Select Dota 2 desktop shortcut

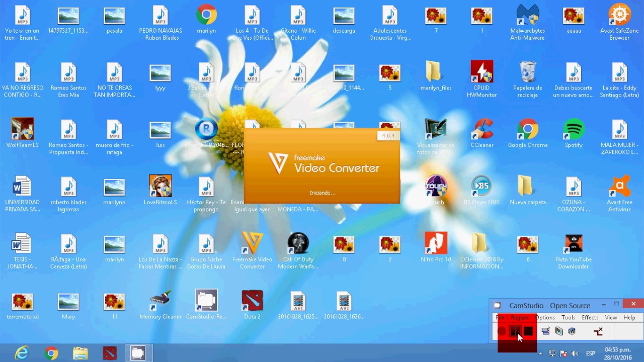(252, 305)
